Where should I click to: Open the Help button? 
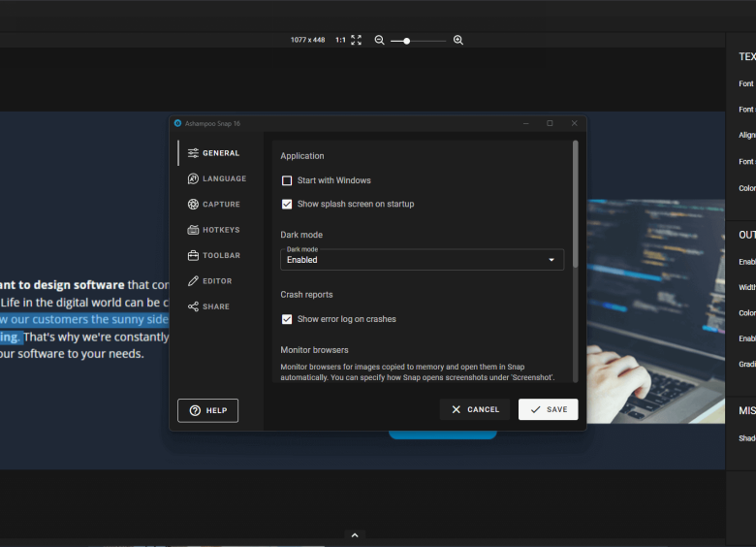[x=207, y=410]
